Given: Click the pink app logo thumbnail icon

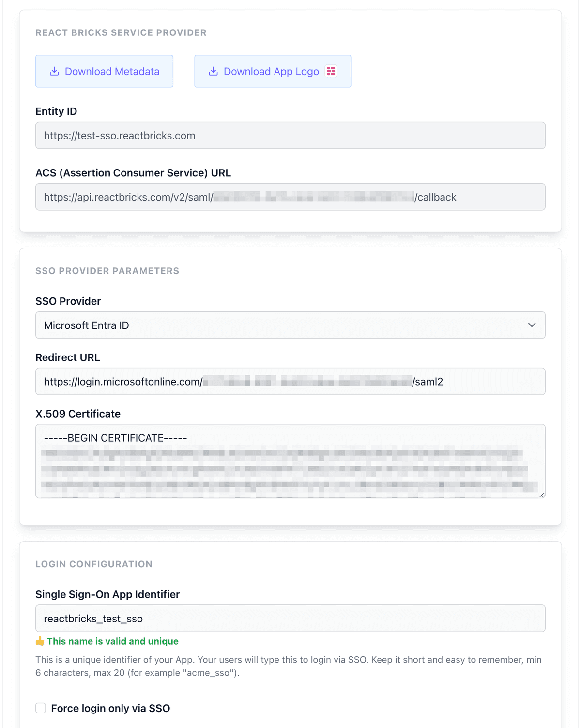Looking at the screenshot, I should pyautogui.click(x=331, y=71).
